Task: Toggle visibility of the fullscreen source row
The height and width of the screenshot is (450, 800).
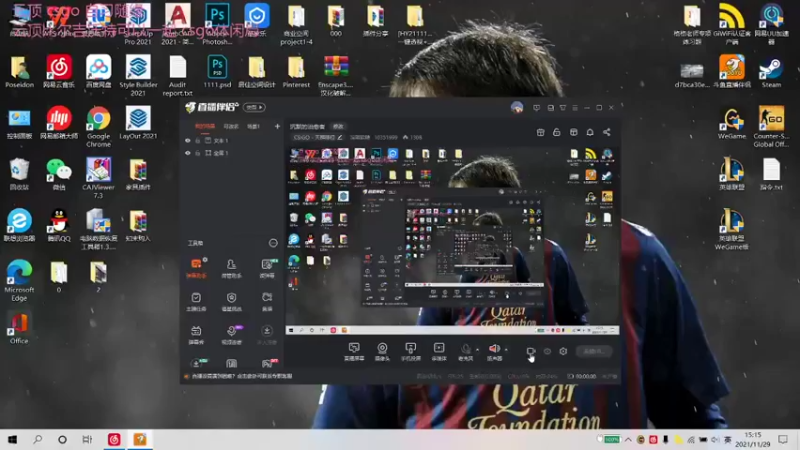Action: click(x=188, y=153)
